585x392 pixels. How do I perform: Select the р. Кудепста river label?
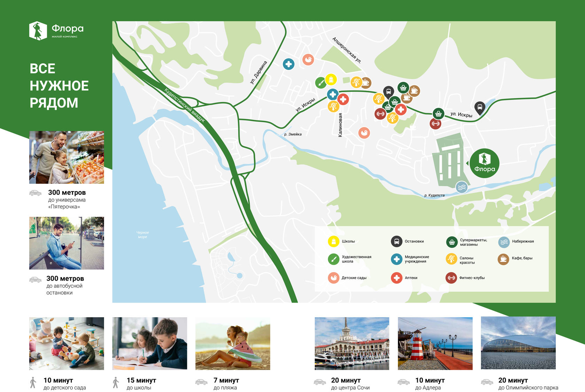[x=435, y=195]
